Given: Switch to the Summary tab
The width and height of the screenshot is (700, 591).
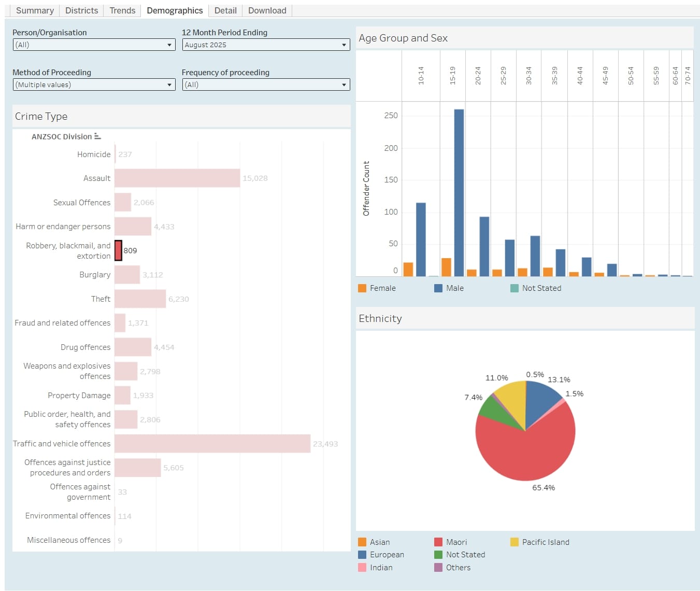Looking at the screenshot, I should tap(35, 10).
